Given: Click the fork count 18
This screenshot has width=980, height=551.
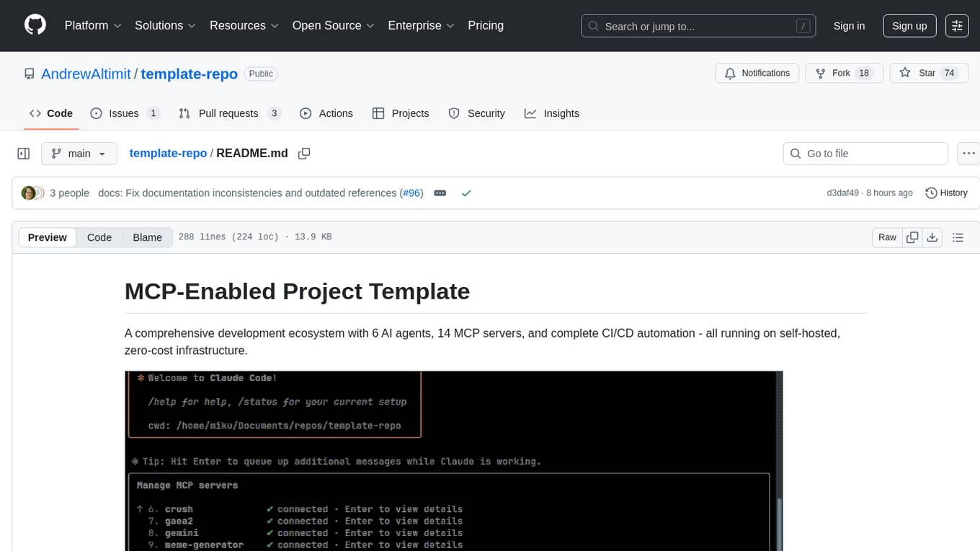Looking at the screenshot, I should pyautogui.click(x=865, y=73).
